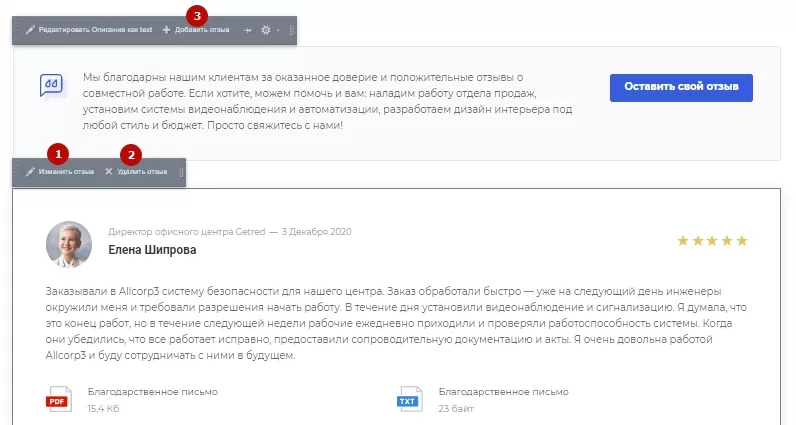Open the 23 байт 'Благодарственное письмо' link

coord(504,392)
